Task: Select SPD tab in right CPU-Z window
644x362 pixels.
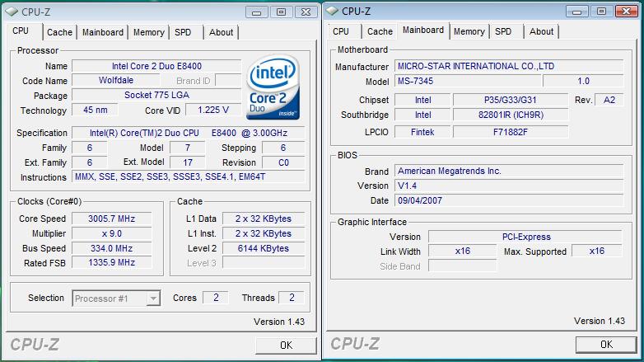Action: click(503, 31)
